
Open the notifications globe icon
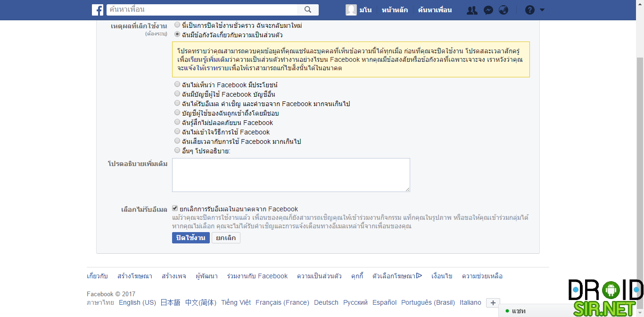(504, 10)
